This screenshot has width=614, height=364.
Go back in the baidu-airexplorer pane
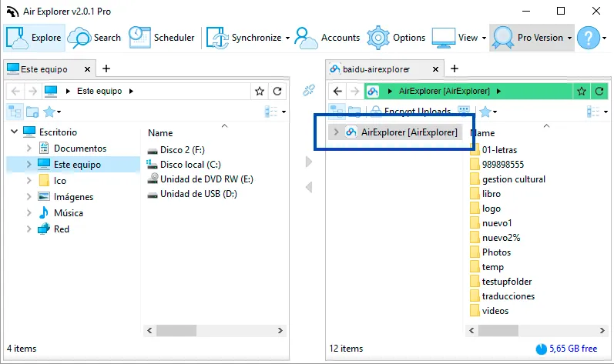[x=337, y=91]
